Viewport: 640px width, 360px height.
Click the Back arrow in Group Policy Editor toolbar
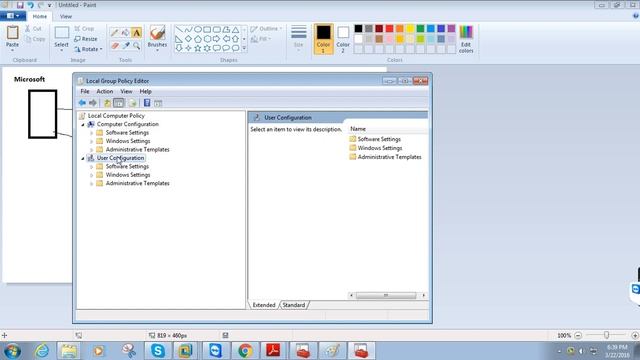(82, 103)
